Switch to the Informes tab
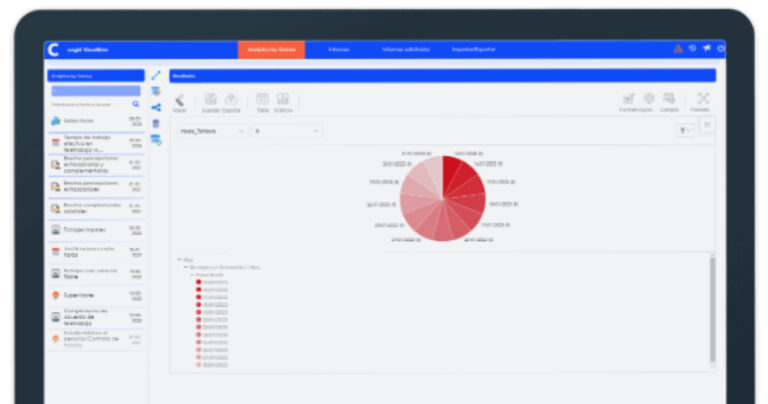The width and height of the screenshot is (768, 404). [338, 49]
